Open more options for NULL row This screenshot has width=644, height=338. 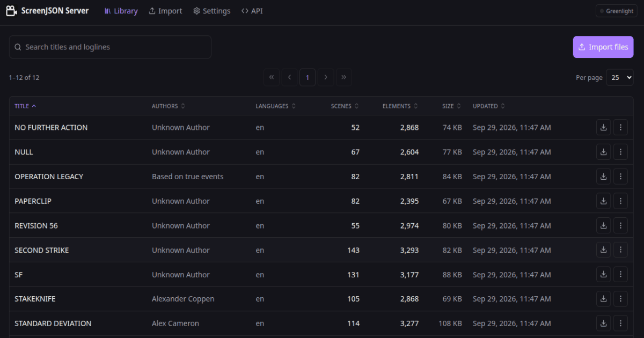pyautogui.click(x=620, y=152)
